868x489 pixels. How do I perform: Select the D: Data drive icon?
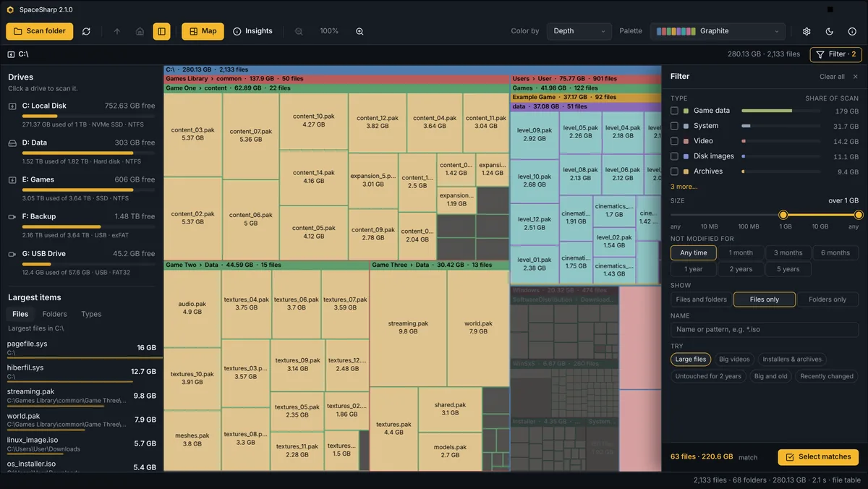(x=12, y=143)
